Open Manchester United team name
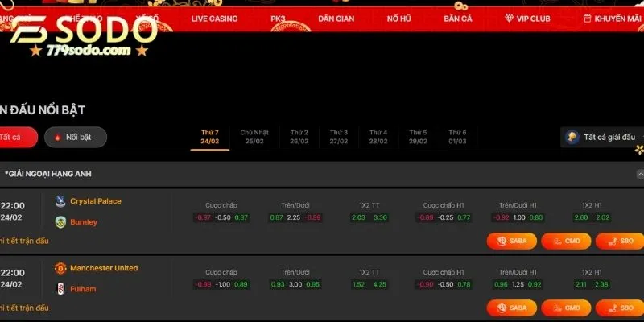Image resolution: width=644 pixels, height=322 pixels. (104, 268)
